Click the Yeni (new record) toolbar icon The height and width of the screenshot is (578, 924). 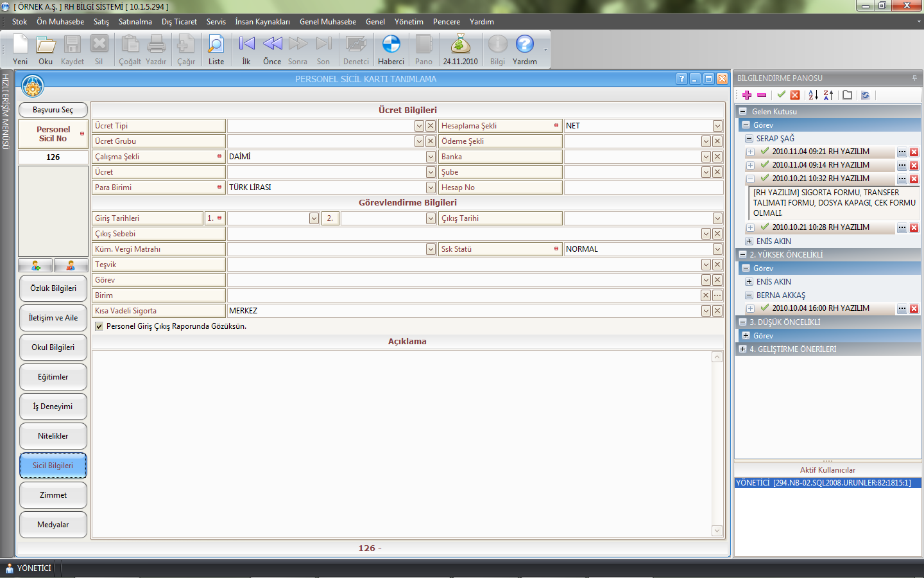[20, 45]
